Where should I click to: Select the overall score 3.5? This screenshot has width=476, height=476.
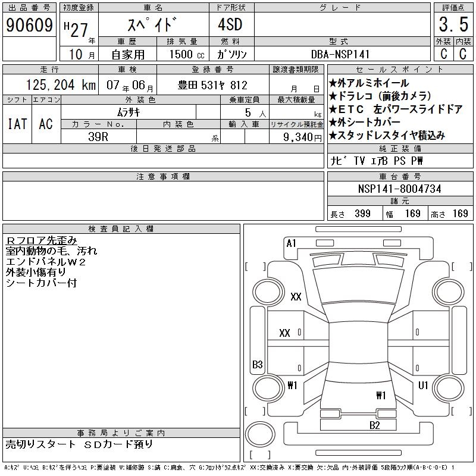[x=453, y=24]
